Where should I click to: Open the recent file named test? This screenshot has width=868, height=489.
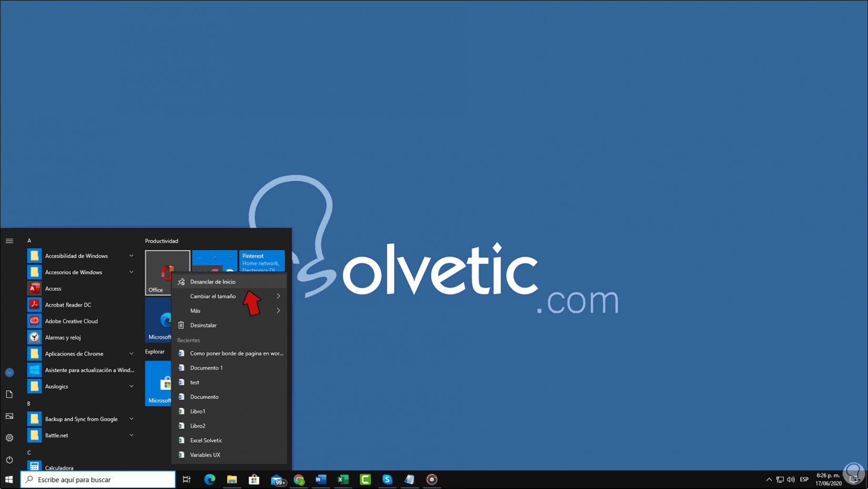pyautogui.click(x=229, y=382)
